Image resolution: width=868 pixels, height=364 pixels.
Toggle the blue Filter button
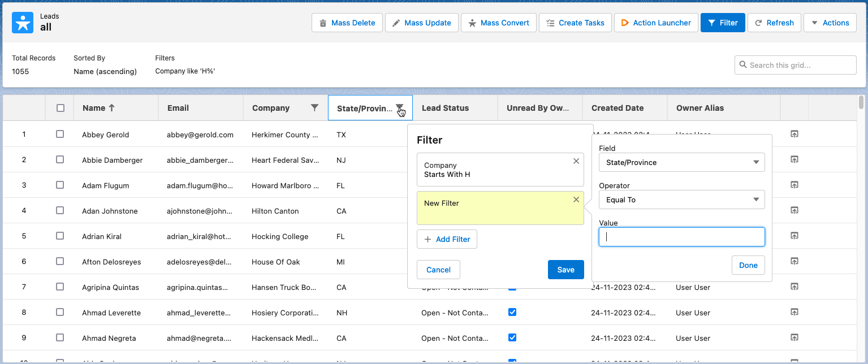(723, 23)
